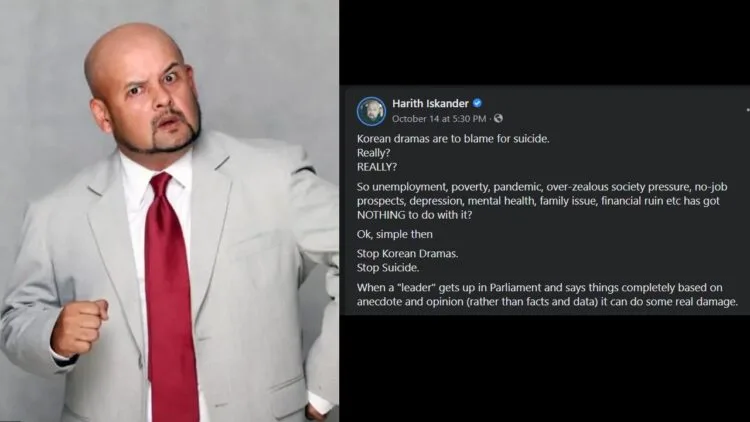Click the line 'Stop Korean Dramas.'
750x422 pixels.
pyautogui.click(x=408, y=254)
